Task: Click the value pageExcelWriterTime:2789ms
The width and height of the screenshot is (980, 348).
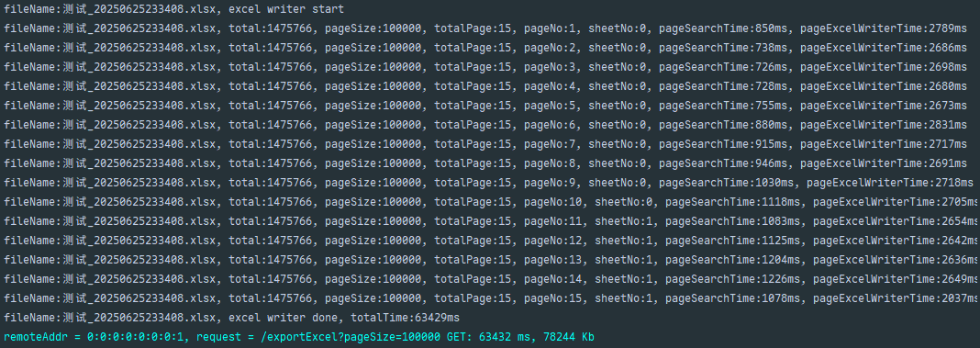Action: pos(884,28)
